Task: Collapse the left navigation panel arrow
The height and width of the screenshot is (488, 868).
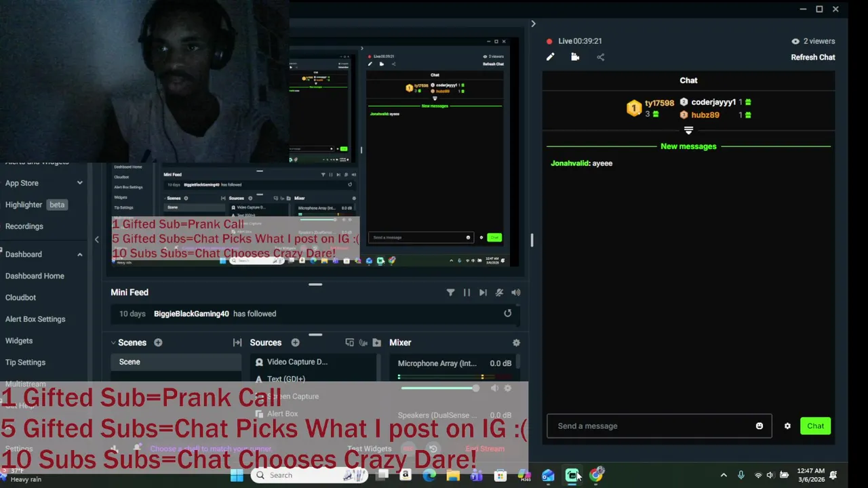Action: (96, 239)
